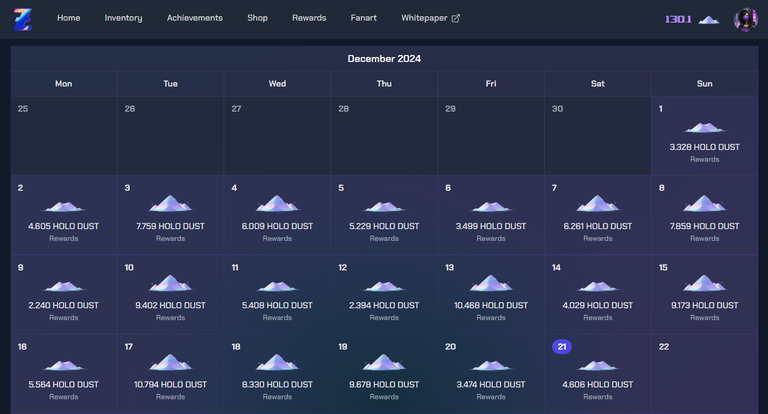The height and width of the screenshot is (414, 768).
Task: Click the 4.606 HOLO DUST amount
Action: click(x=598, y=385)
